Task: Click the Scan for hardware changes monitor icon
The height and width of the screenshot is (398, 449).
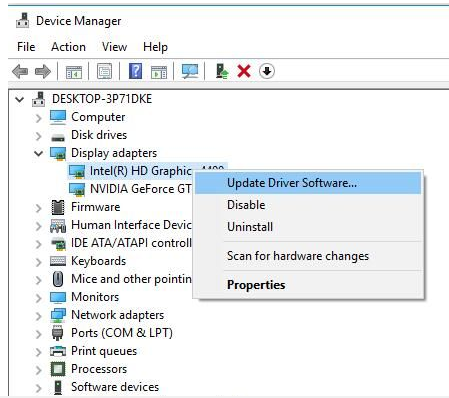Action: point(190,71)
